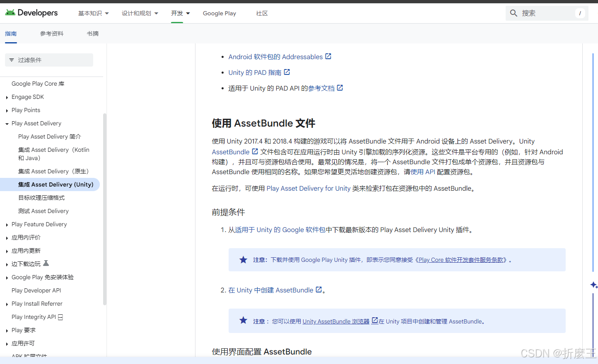Switch to the 书摘 tab

pos(93,34)
